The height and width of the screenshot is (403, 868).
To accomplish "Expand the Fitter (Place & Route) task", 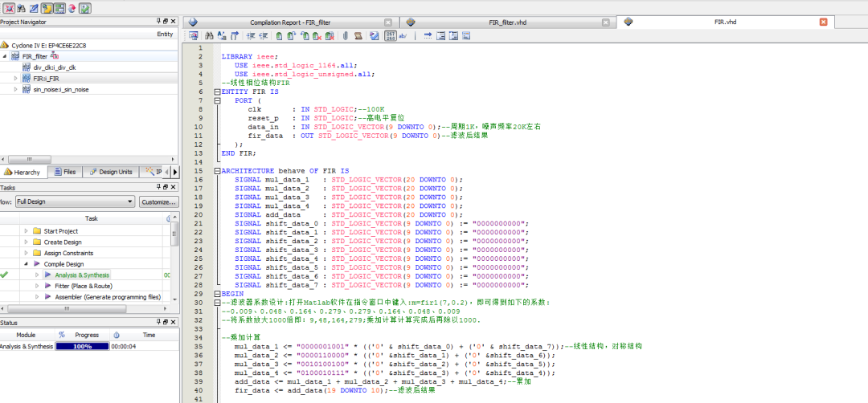I will 36,286.
